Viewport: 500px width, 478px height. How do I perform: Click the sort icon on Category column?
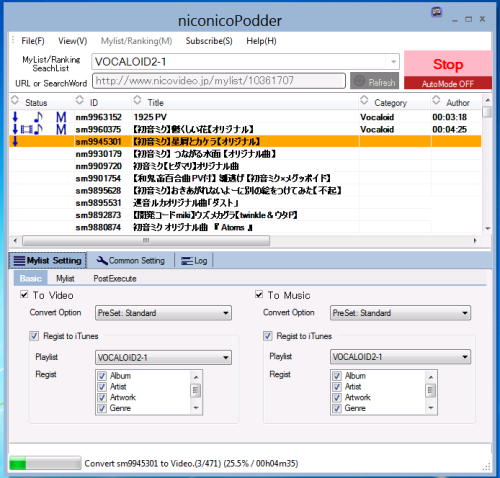coord(364,100)
